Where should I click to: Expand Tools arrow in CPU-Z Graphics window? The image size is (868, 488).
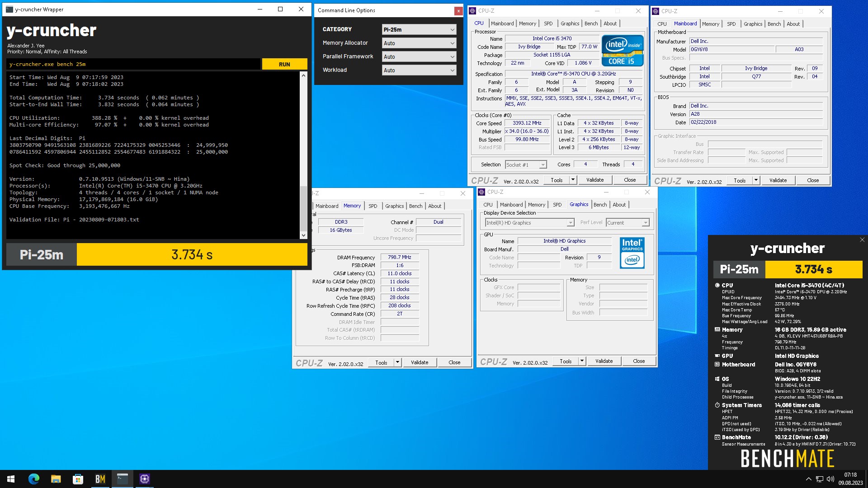coord(582,361)
